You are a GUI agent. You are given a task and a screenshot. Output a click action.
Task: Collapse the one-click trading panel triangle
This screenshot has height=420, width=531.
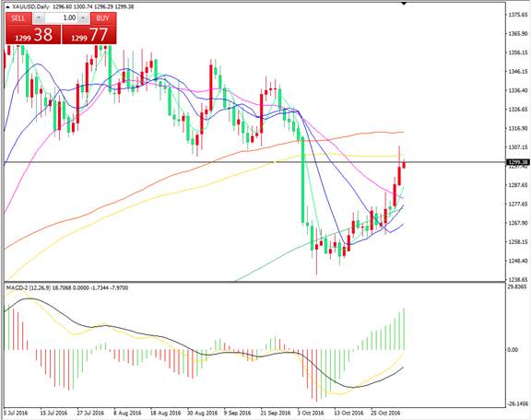7,6
